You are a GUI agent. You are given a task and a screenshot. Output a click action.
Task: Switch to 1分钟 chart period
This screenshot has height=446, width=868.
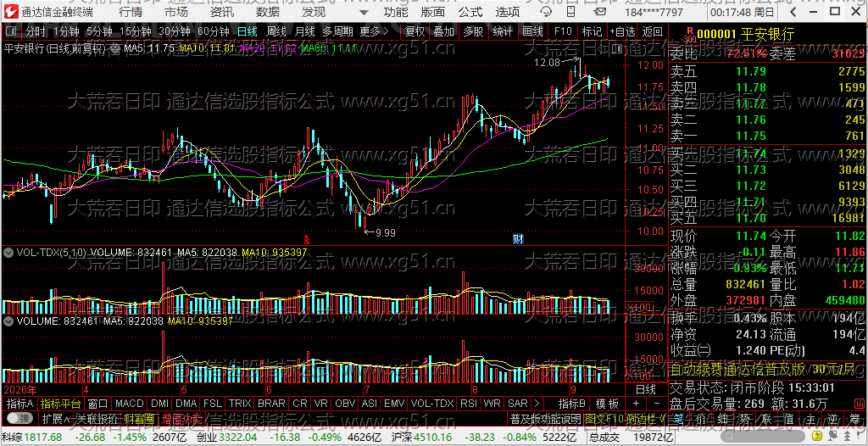(x=66, y=32)
